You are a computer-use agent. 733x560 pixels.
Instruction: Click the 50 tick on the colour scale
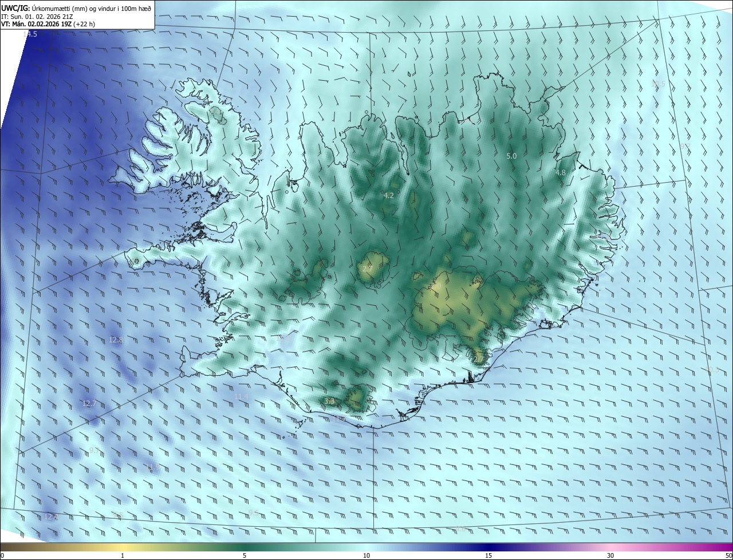(x=728, y=555)
